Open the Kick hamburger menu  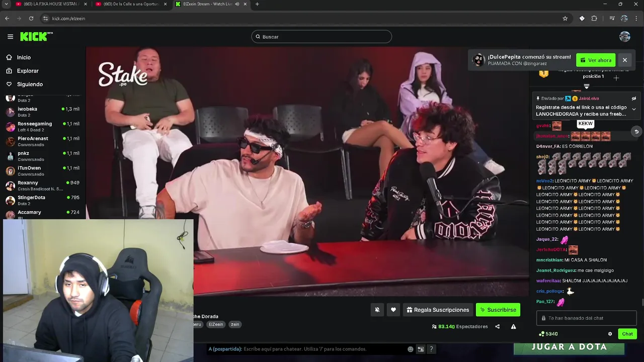pyautogui.click(x=10, y=37)
